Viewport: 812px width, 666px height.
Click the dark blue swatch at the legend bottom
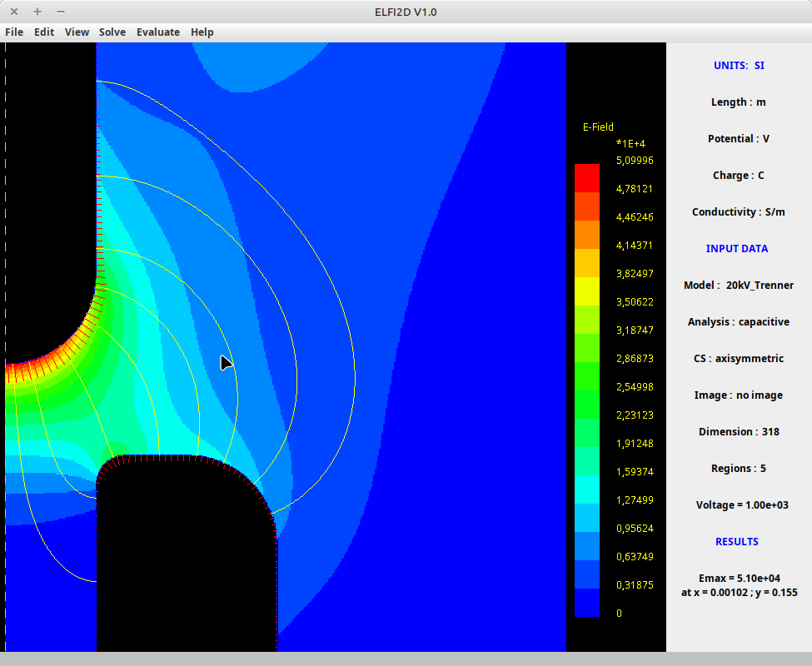point(586,603)
